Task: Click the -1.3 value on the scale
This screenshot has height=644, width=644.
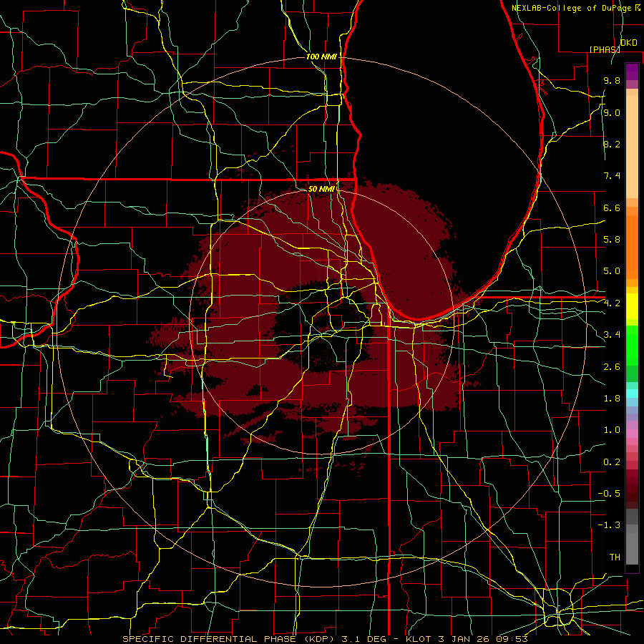Action: coord(609,525)
